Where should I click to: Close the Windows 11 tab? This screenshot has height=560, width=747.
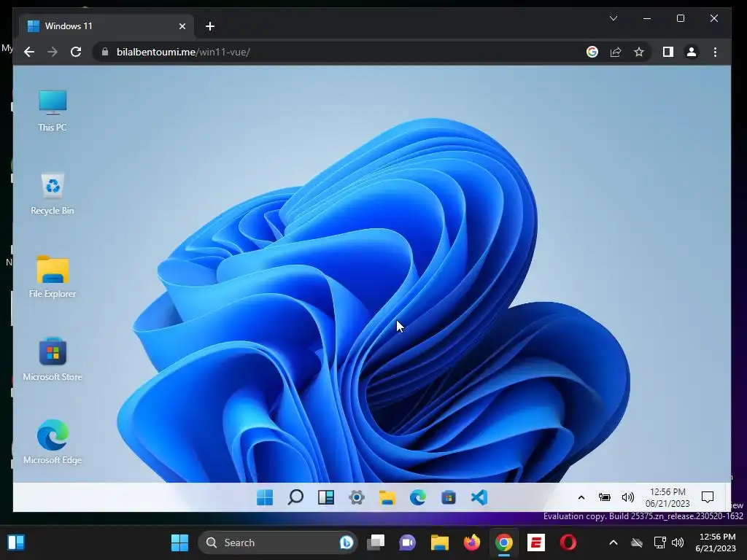coord(182,26)
